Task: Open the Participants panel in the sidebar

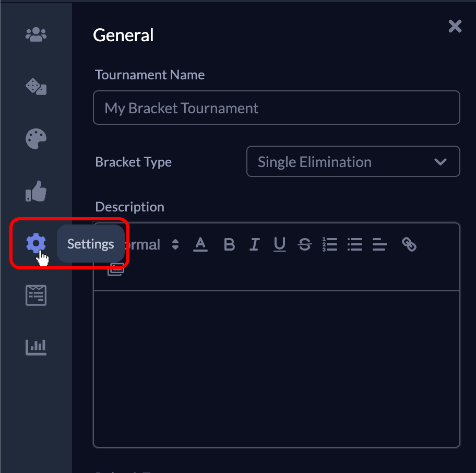Action: [35, 34]
